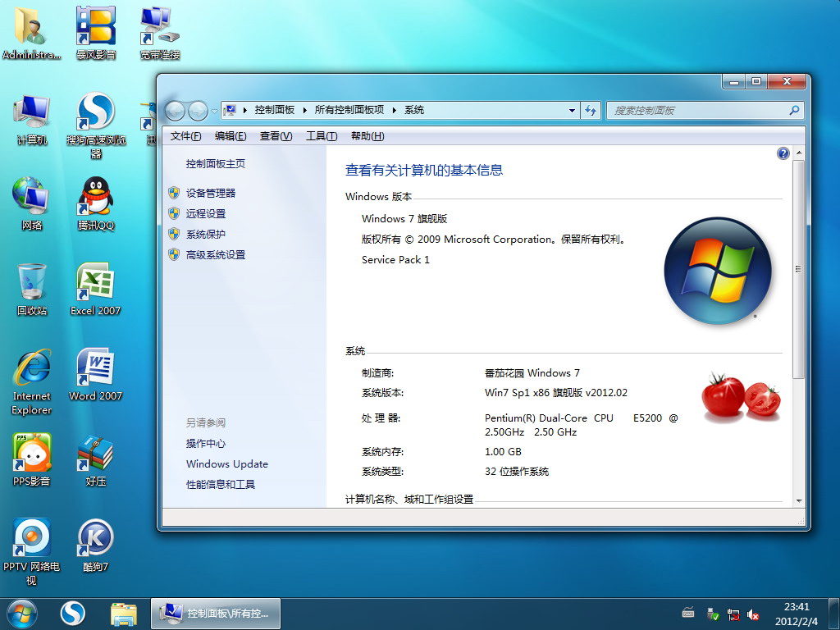The width and height of the screenshot is (840, 630).
Task: Expand the 控制面板 breadcrumb arrow
Action: coord(305,110)
